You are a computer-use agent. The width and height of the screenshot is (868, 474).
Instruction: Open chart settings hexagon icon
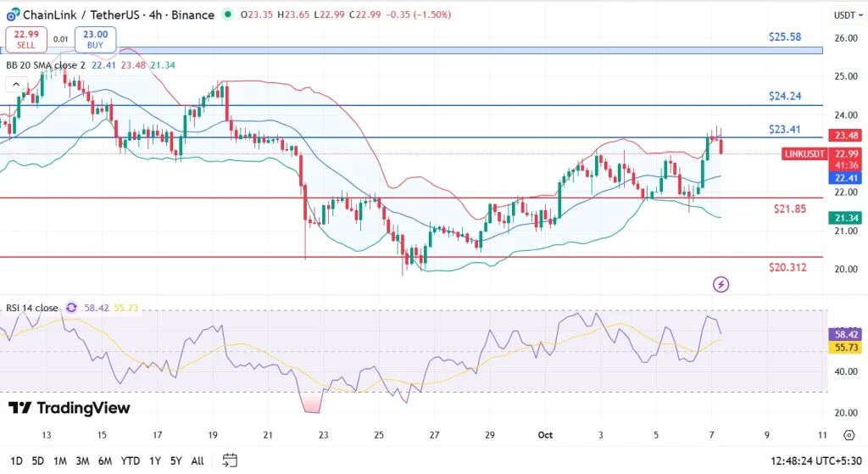[849, 435]
